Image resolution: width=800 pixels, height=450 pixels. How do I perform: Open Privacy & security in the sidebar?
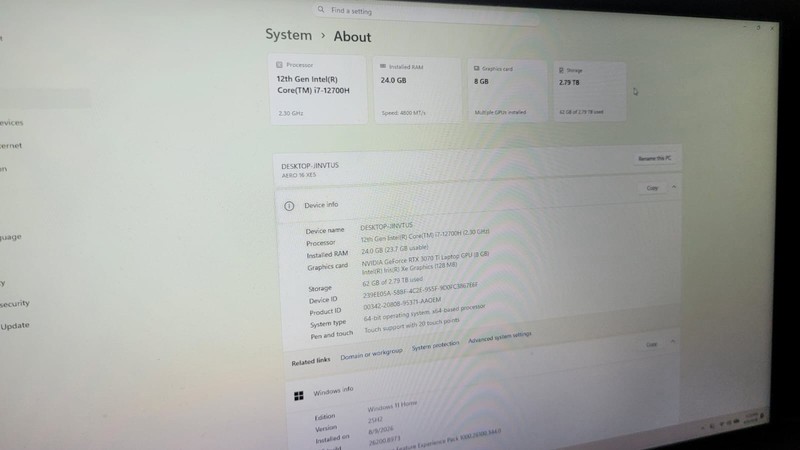coord(15,304)
